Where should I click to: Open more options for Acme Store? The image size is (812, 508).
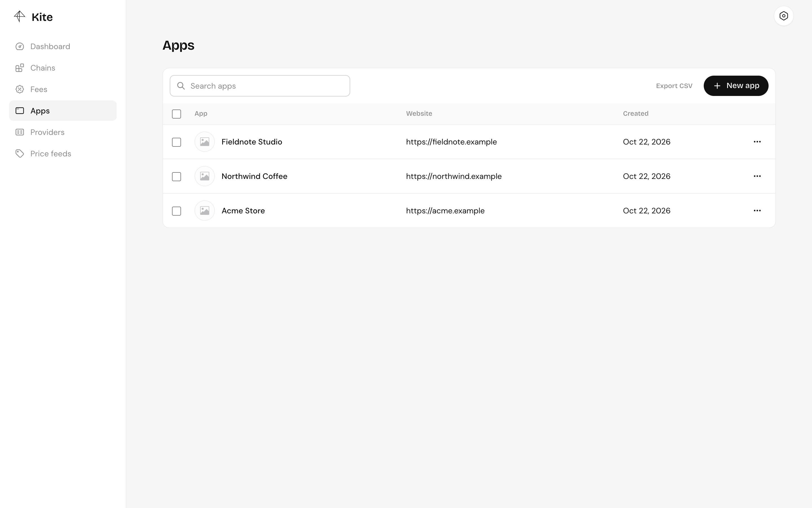[757, 211]
